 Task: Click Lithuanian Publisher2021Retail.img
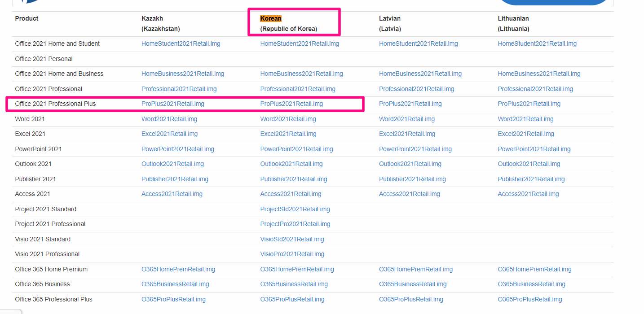click(x=531, y=179)
